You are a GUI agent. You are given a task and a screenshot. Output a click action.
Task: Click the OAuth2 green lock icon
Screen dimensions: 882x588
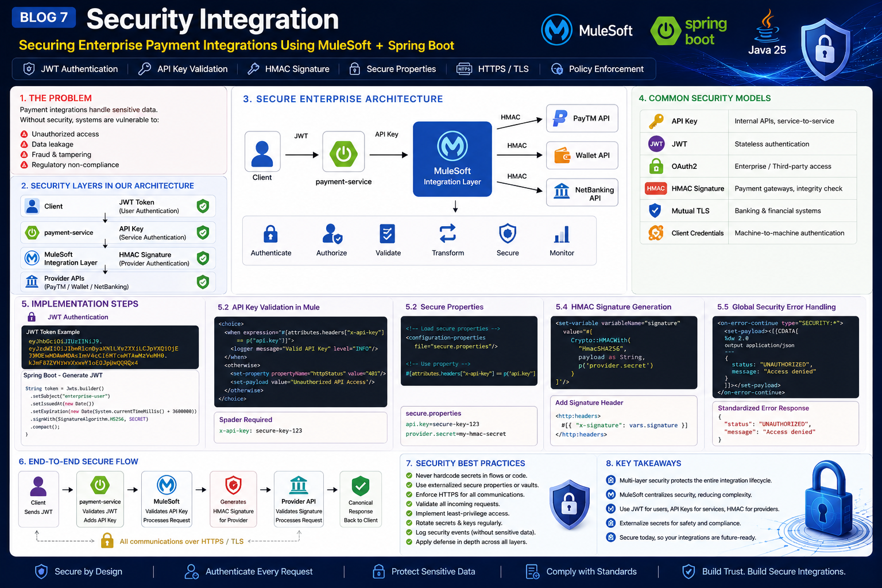656,167
